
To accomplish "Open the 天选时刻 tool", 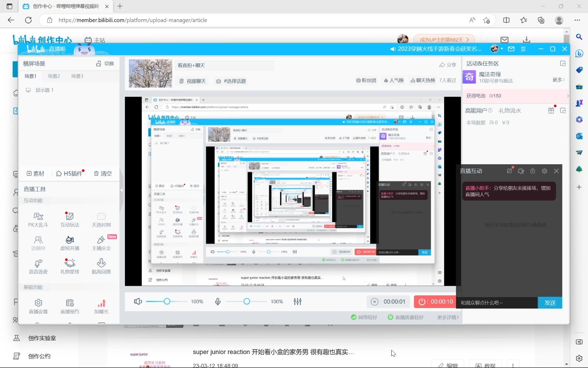I will coord(101,220).
